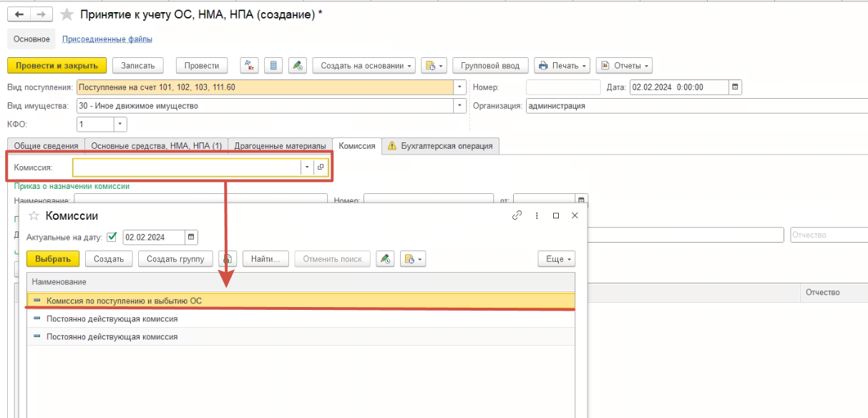Select row Комиссия по поступлению и выбытию ОС
This screenshot has height=418, width=868.
tap(301, 301)
